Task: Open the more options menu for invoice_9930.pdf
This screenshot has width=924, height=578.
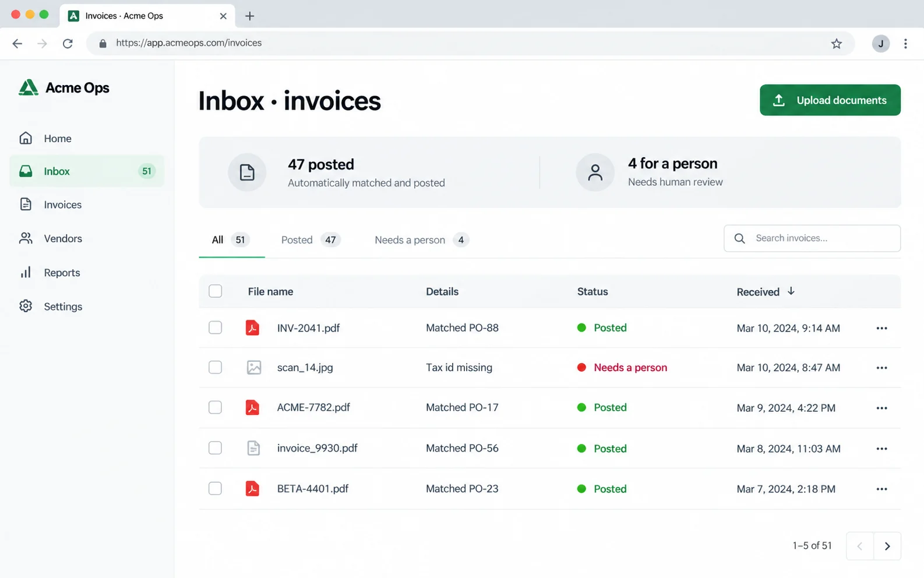Action: click(x=882, y=449)
